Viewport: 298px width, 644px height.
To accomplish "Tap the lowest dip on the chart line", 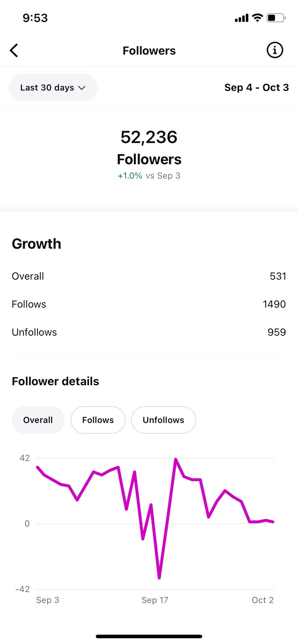I will tap(159, 578).
